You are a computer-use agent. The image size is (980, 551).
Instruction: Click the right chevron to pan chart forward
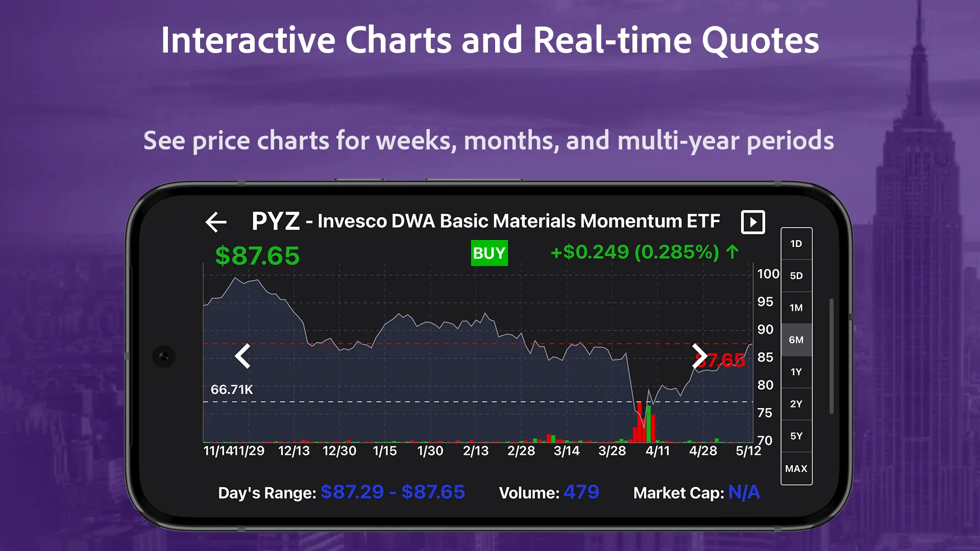click(700, 356)
